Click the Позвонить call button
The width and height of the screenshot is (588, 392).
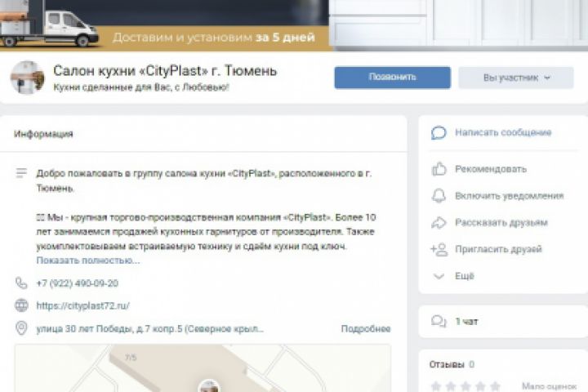tap(392, 78)
